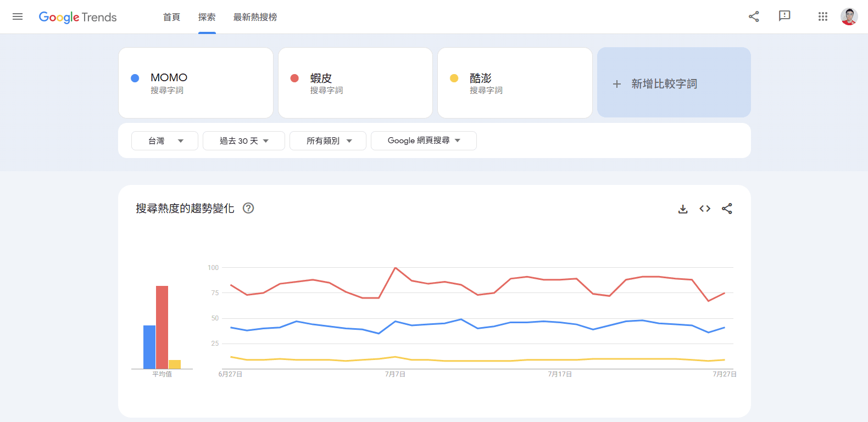Screen dimensions: 868x422
Task: Select the 探索 tab
Action: (207, 17)
